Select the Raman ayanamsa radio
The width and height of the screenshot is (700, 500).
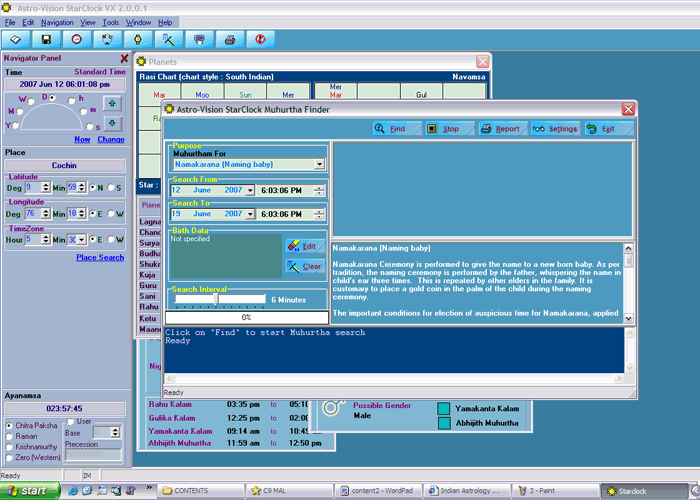9,436
